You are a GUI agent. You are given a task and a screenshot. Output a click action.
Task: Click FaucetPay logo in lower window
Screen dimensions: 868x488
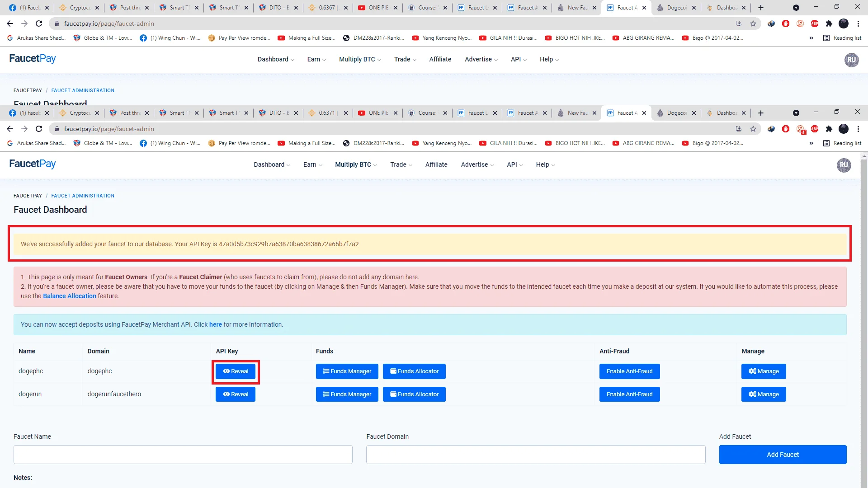point(33,164)
